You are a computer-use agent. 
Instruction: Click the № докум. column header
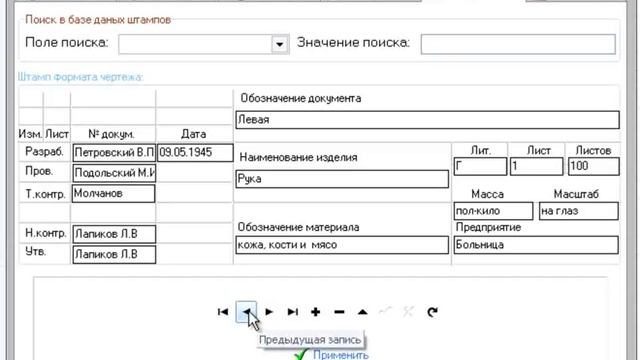click(111, 134)
